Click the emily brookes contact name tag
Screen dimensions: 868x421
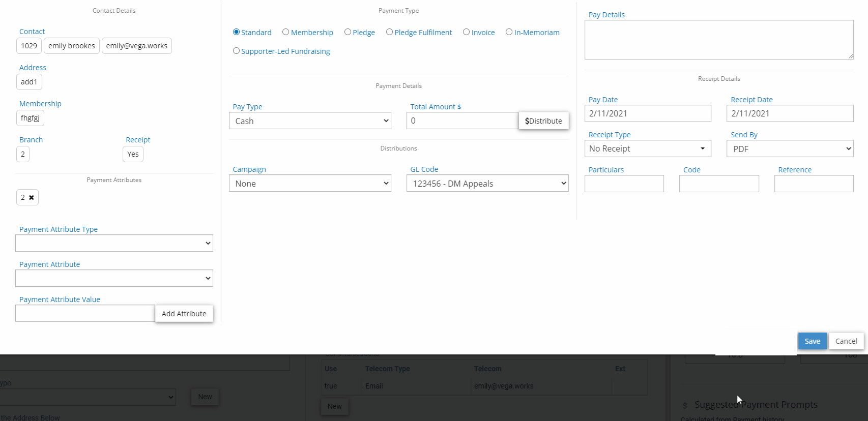pyautogui.click(x=72, y=46)
